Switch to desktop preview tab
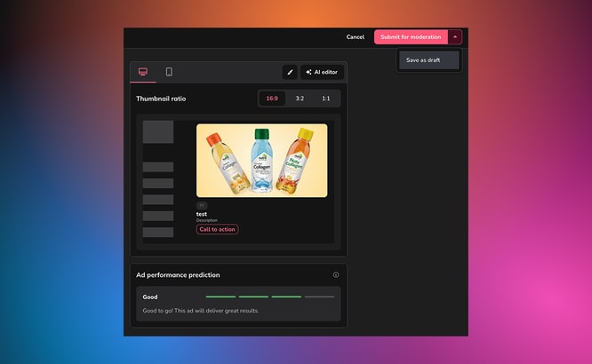Image resolution: width=592 pixels, height=364 pixels. click(x=143, y=72)
